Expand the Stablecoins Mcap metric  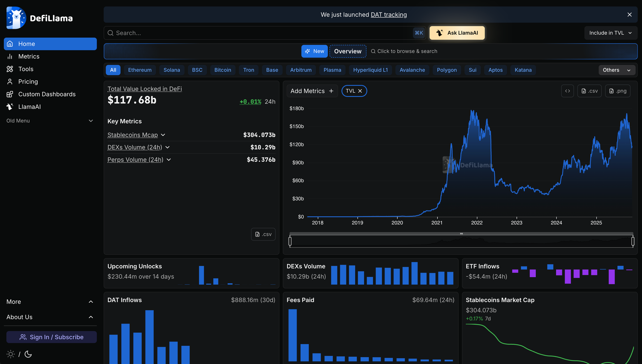tap(163, 135)
